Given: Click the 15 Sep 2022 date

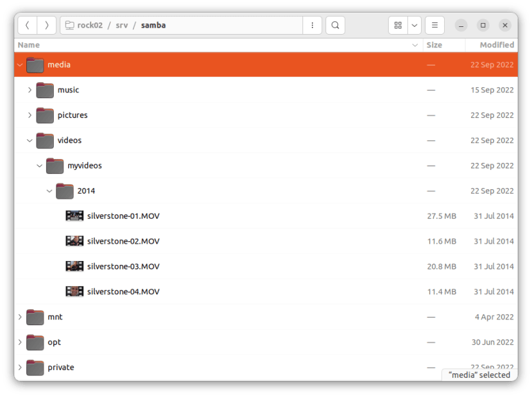Looking at the screenshot, I should pyautogui.click(x=492, y=90).
